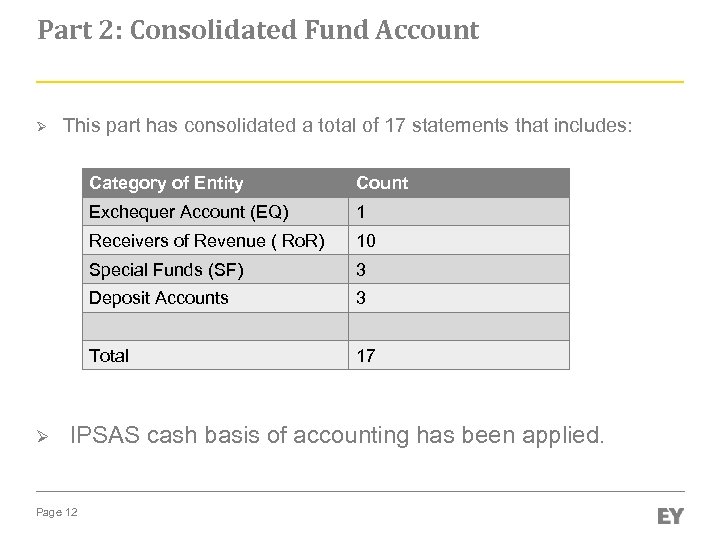Click the "IPSAS cash basis of accounting" text
The image size is (720, 540).
click(336, 435)
